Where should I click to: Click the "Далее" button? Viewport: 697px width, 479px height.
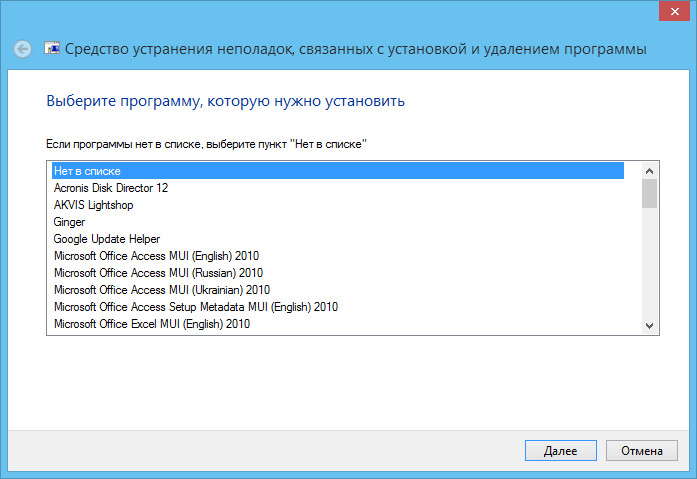561,451
